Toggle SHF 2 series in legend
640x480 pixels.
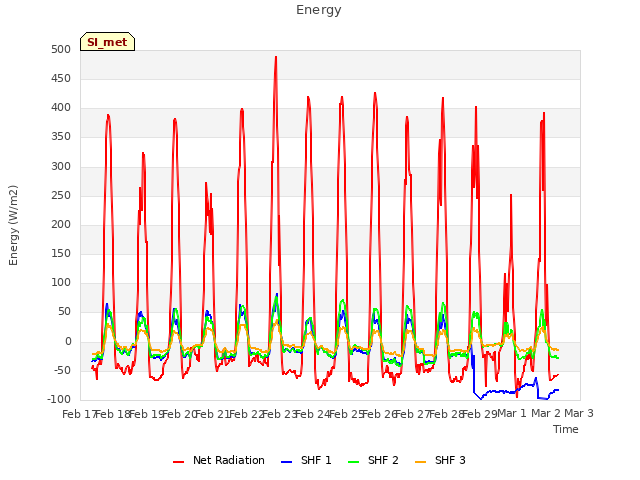click(373, 460)
